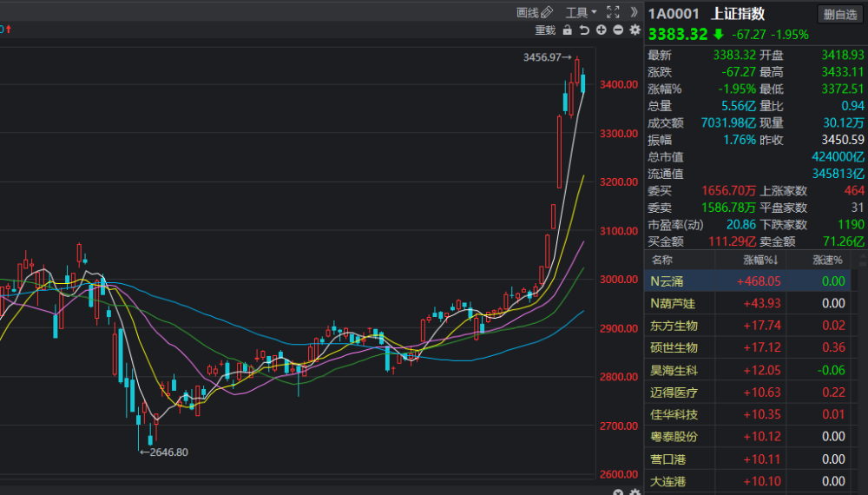
Task: Click the 重载 reload button
Action: [x=545, y=30]
